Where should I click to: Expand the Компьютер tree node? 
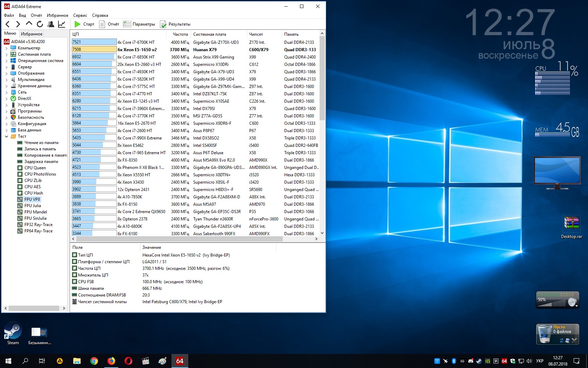[6, 48]
